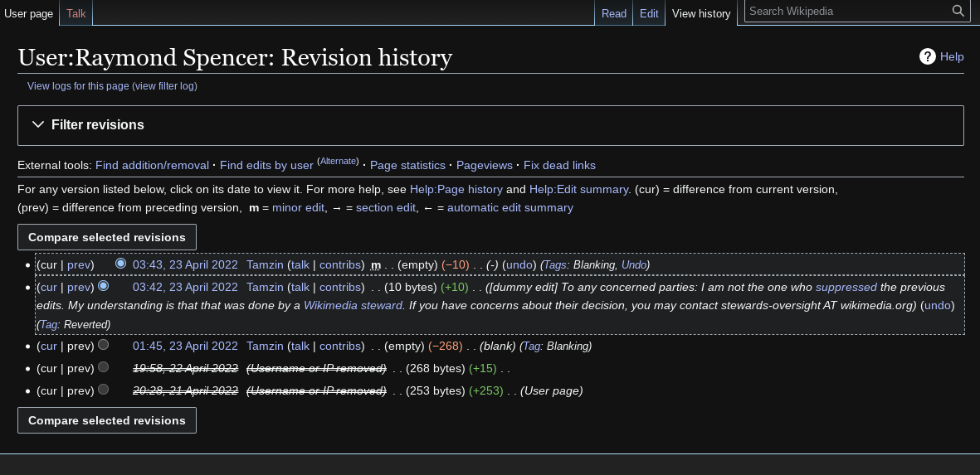Screen dimensions: 980x475
Task: Open Tamzin user link on 03:43 row
Action: coord(265,264)
